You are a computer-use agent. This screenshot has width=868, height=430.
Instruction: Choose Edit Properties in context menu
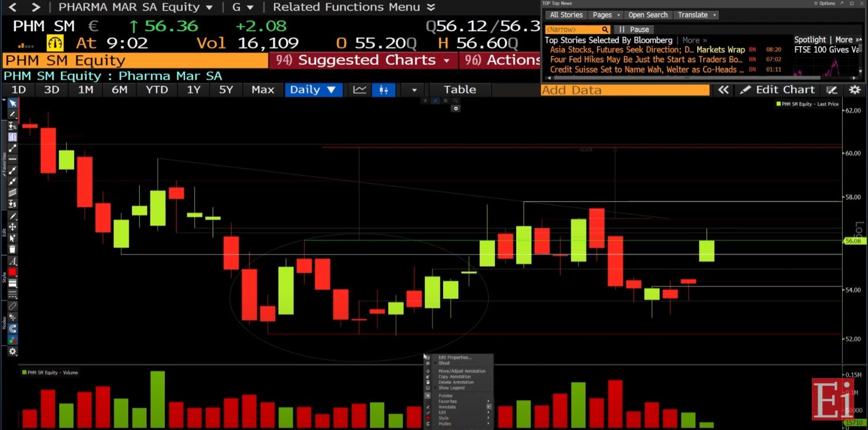point(455,357)
